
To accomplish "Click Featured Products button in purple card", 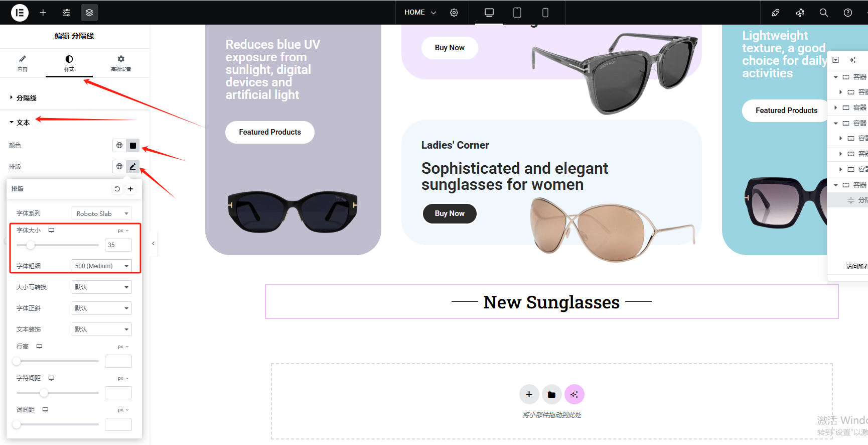I will pos(270,132).
